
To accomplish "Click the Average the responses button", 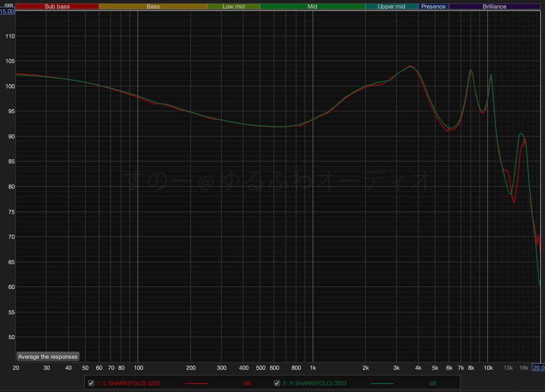I will coord(48,357).
